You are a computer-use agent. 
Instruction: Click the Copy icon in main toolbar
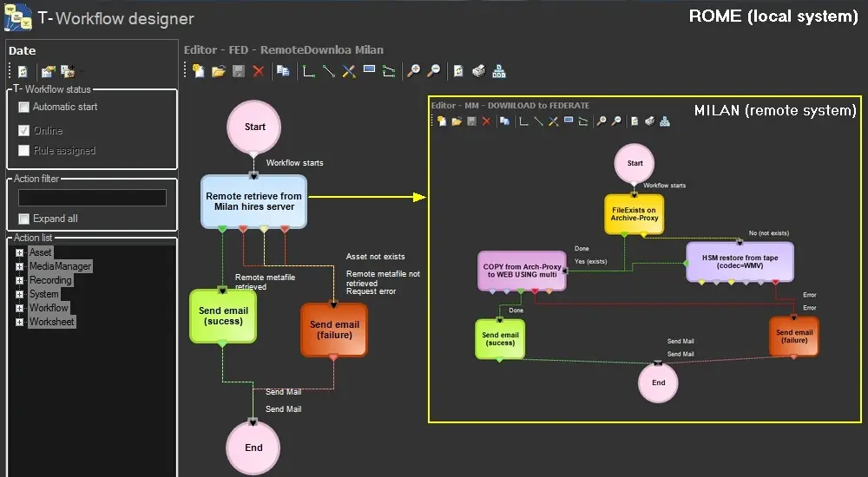pos(283,71)
